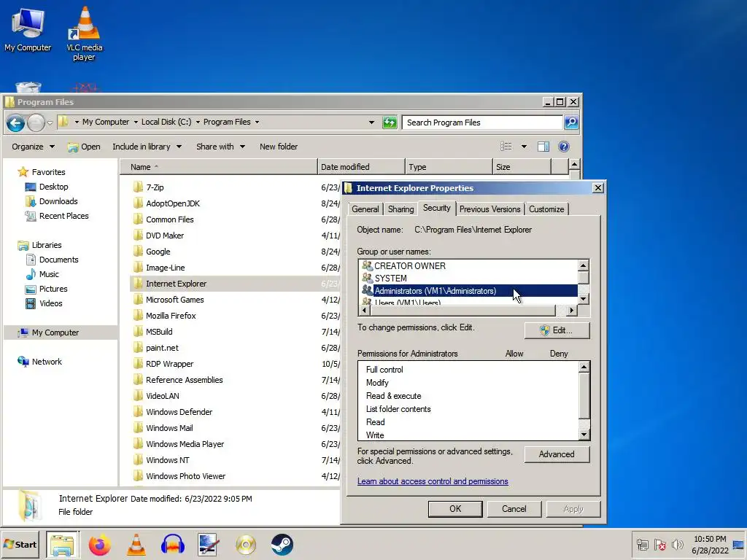
Task: Open the Share with dropdown
Action: pos(220,147)
